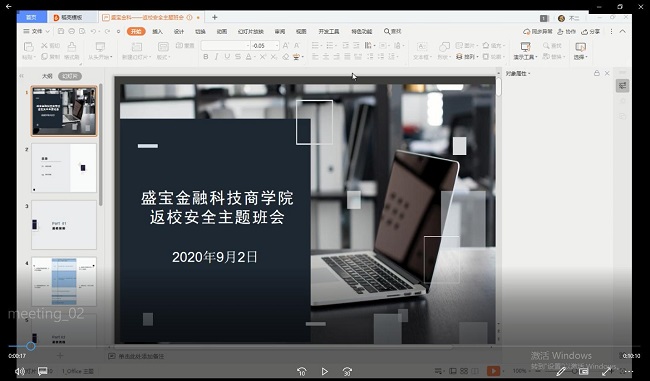Image resolution: width=650 pixels, height=381 pixels.
Task: Open the font size 0.05 dropdown
Action: [276, 46]
